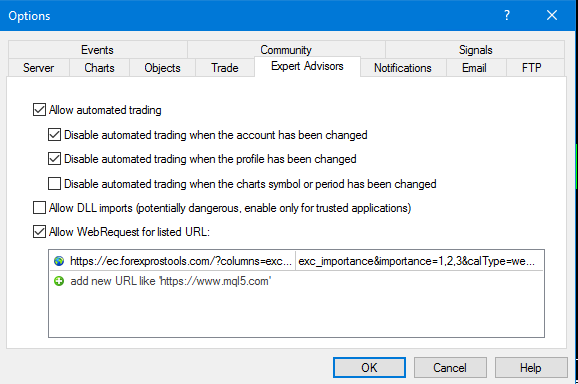
Task: Click the Help button
Action: (531, 367)
